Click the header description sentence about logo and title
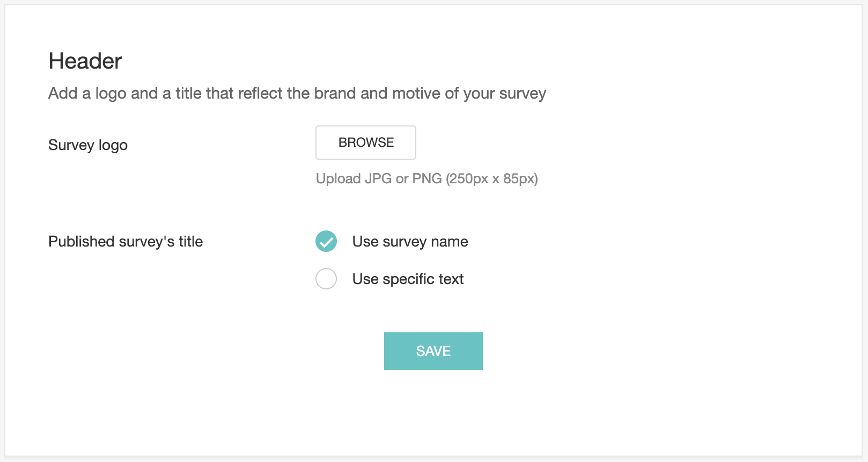 (x=297, y=93)
